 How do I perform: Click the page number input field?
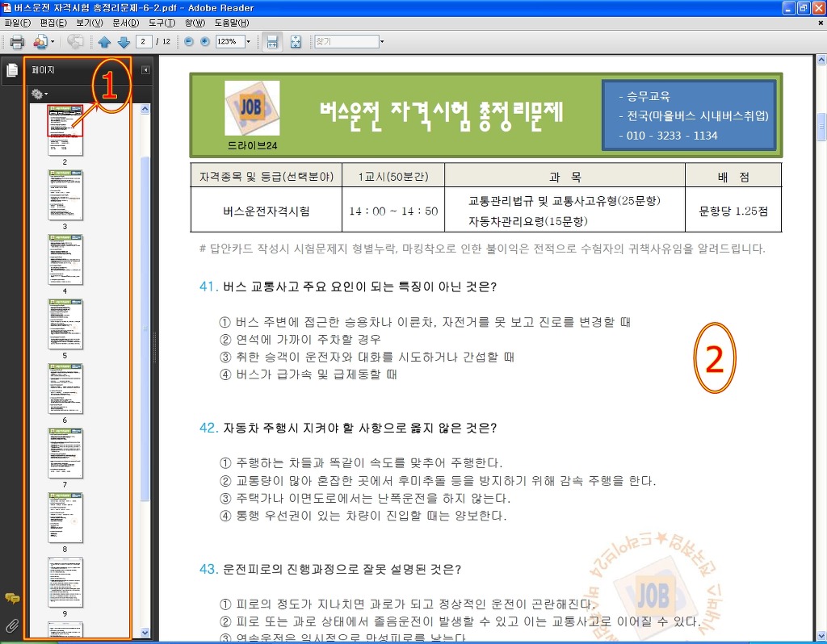pyautogui.click(x=144, y=42)
